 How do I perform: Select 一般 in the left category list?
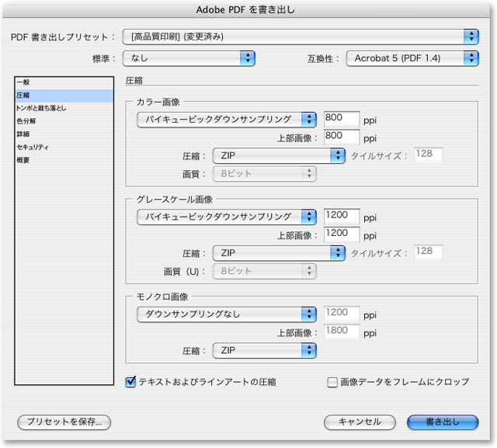click(24, 82)
